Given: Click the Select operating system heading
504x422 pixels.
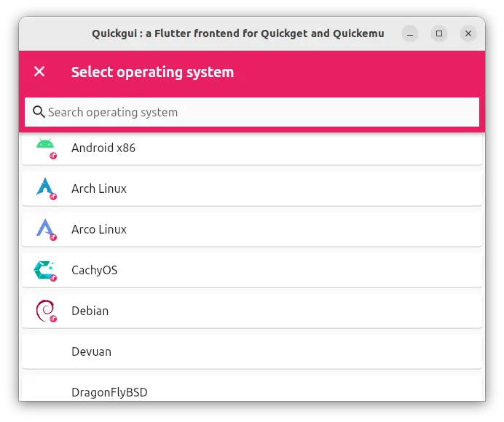Looking at the screenshot, I should pyautogui.click(x=152, y=72).
